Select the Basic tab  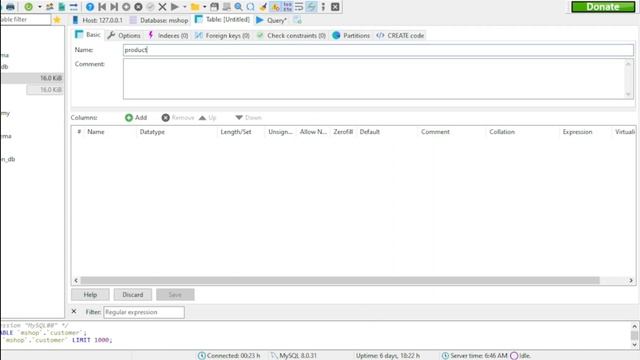[88, 35]
